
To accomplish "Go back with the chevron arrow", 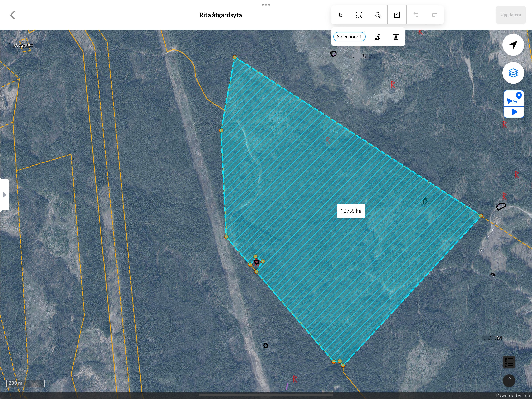I will point(13,15).
